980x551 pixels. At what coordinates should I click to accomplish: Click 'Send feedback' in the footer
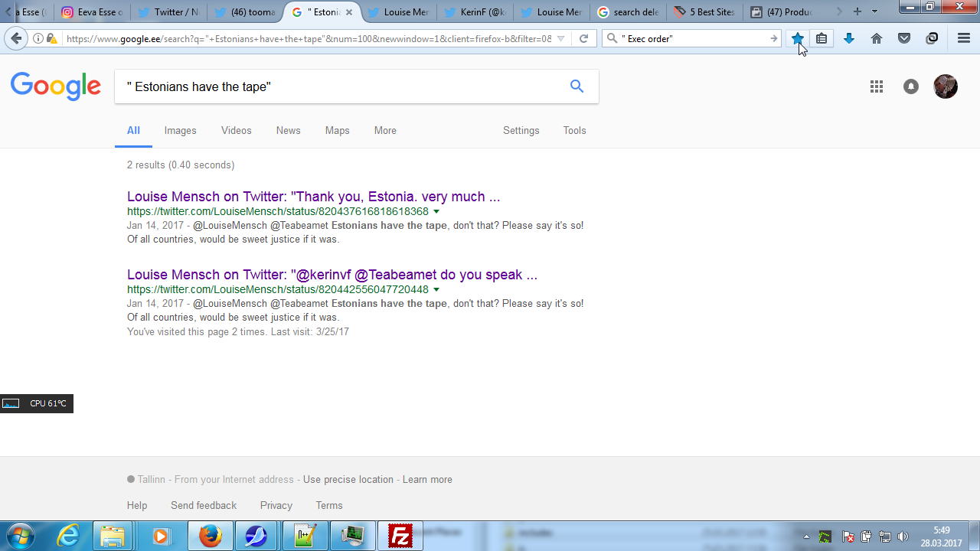tap(204, 506)
